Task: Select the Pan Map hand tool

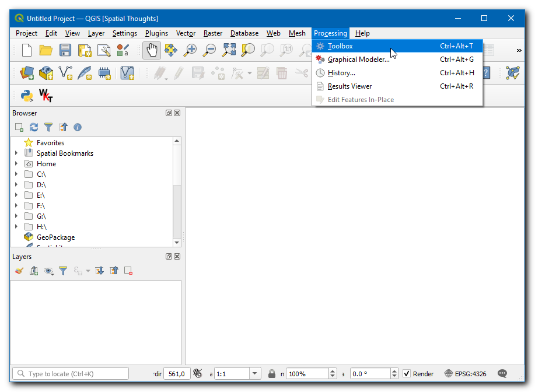Action: click(x=152, y=51)
